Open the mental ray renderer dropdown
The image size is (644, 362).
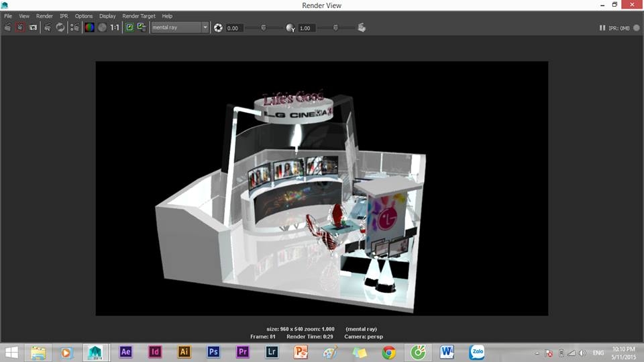pos(180,28)
